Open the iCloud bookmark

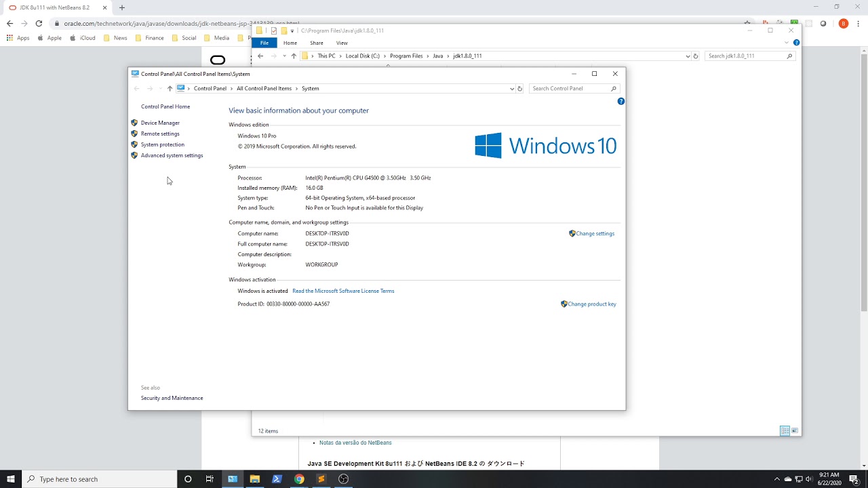(83, 38)
